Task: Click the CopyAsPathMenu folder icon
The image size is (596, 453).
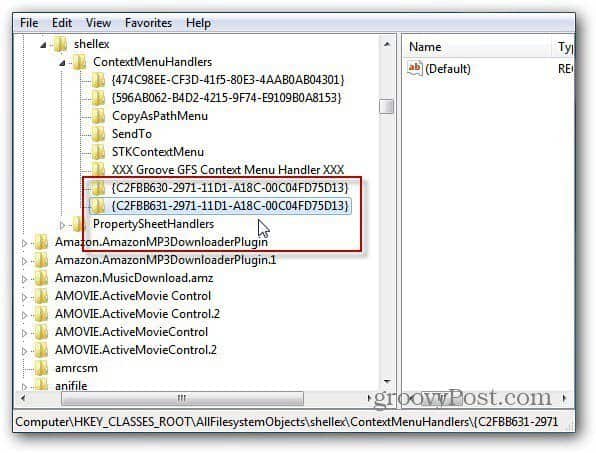Action: (98, 116)
